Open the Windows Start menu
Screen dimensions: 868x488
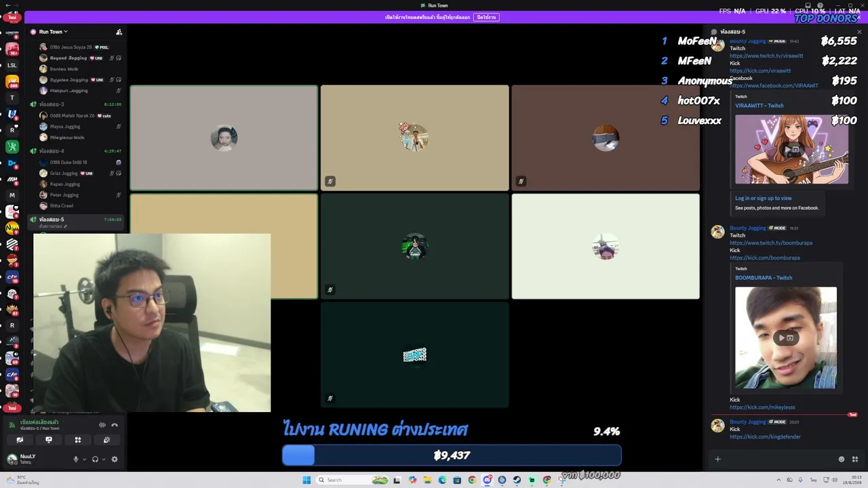(307, 480)
